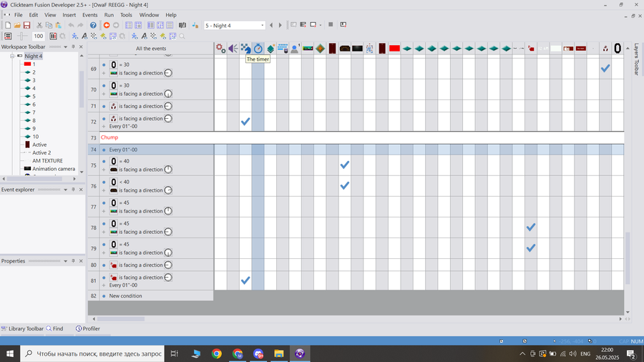Screen dimensions: 644x362
Task: Switch to the Find tab
Action: coord(54,328)
